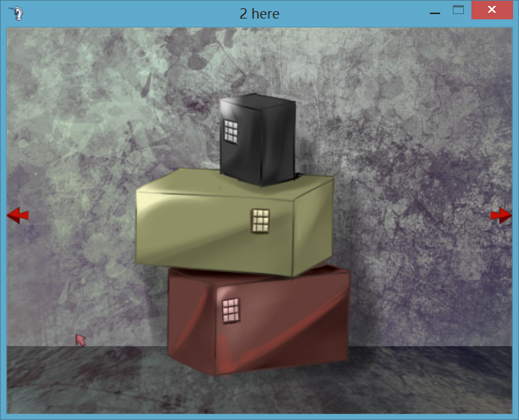Click the red left navigation arrow
The image size is (519, 420).
(x=18, y=216)
